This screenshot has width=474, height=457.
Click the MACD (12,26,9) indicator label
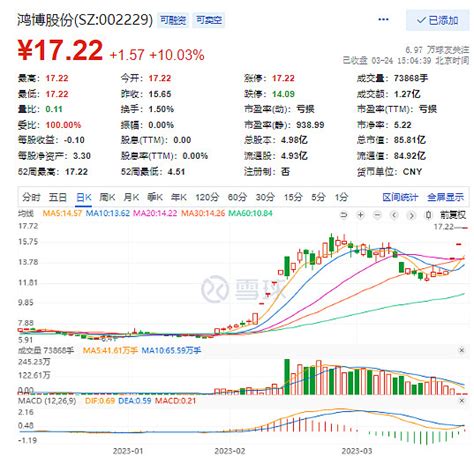(47, 401)
